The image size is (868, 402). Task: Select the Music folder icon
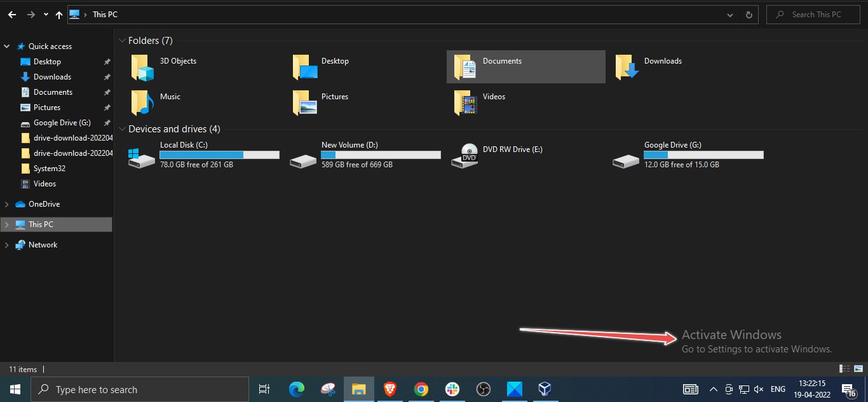[x=143, y=102]
